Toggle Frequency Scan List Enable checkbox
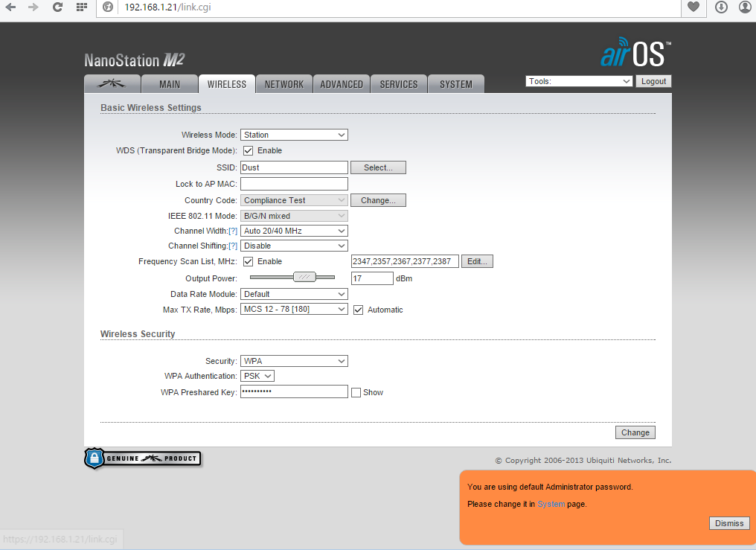The width and height of the screenshot is (756, 550). (249, 262)
